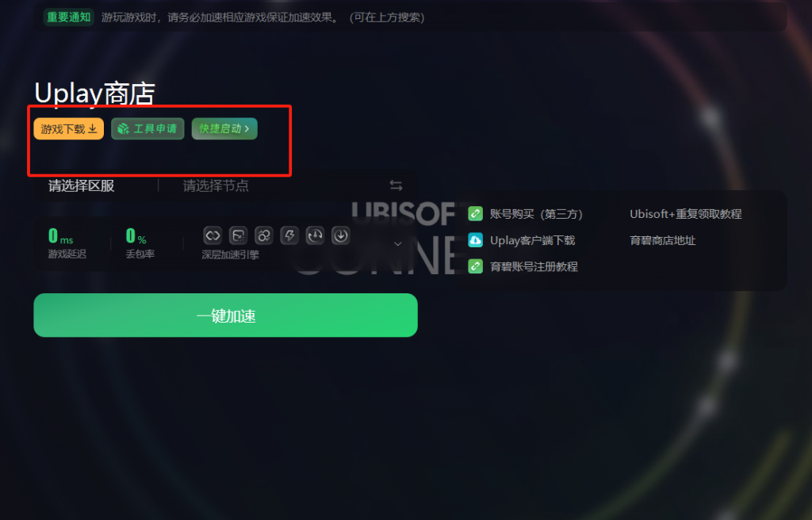Click the cloud icon for Uplay客户端下载
Viewport: 812px width, 520px height.
point(476,240)
